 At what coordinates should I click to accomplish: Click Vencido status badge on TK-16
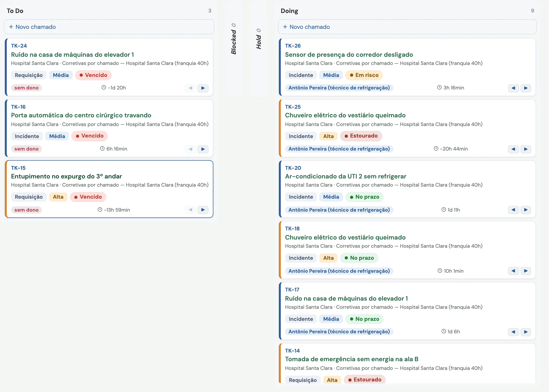point(90,136)
